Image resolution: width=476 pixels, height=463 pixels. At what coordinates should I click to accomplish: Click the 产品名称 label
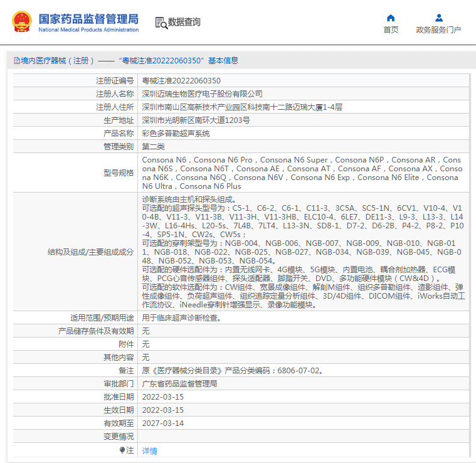pyautogui.click(x=119, y=133)
